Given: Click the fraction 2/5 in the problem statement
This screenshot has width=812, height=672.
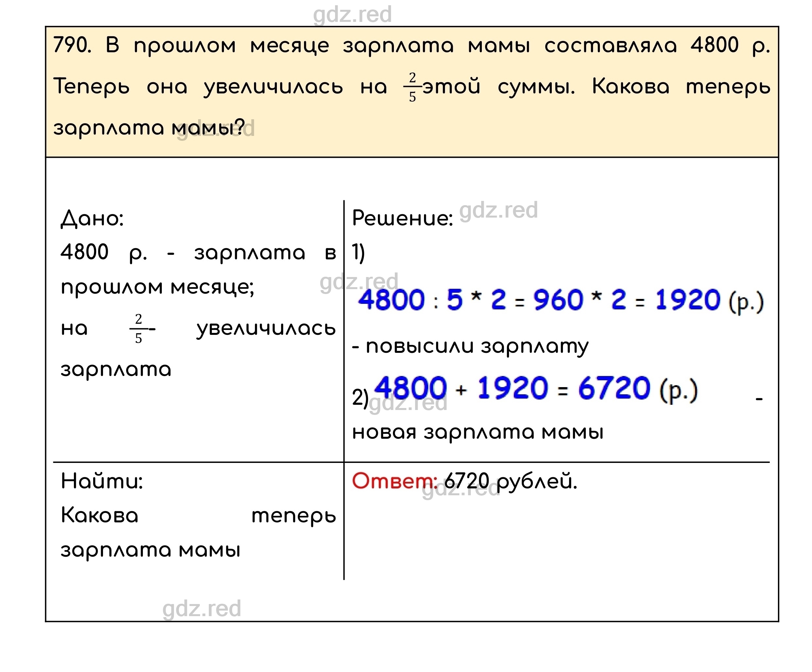Looking at the screenshot, I should tap(412, 87).
